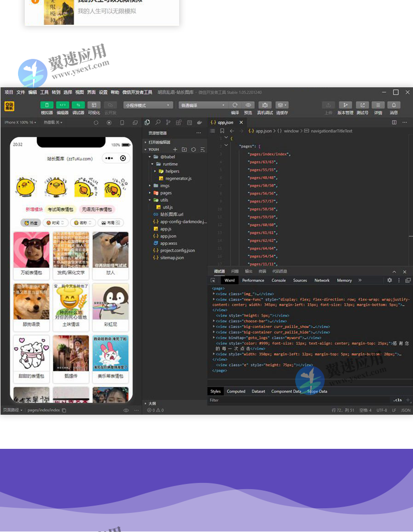Click the Preview (预览) eye icon
This screenshot has width=413, height=532.
(x=248, y=105)
